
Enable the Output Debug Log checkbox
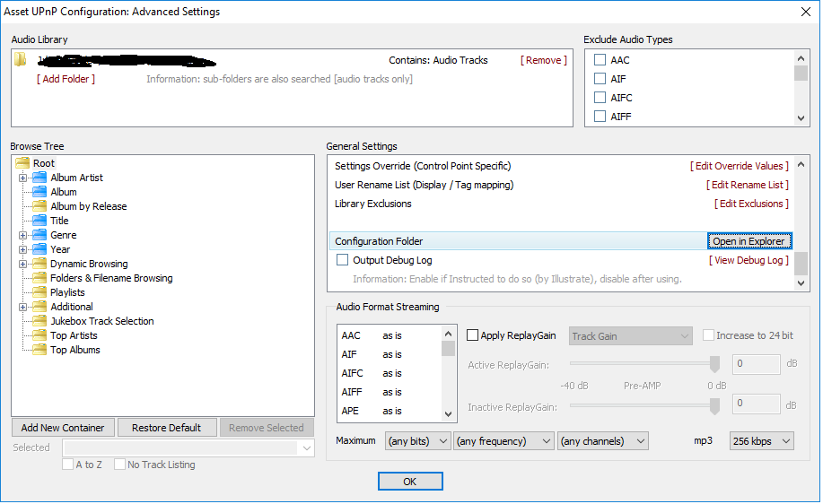(342, 260)
